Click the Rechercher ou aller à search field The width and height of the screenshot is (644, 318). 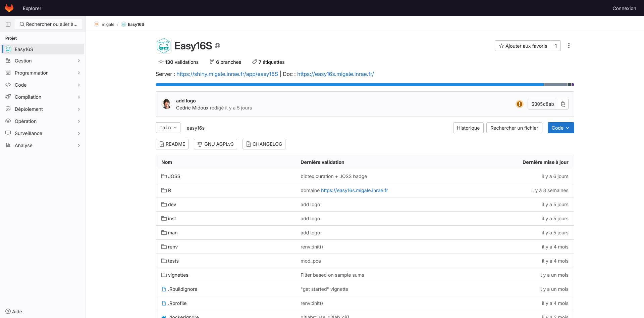[x=48, y=24]
